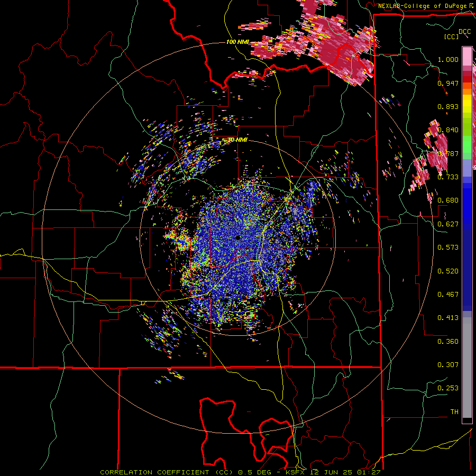Viewport: 476px width, 476px height.
Task: Click the 0.520 scale value
Action: [x=448, y=271]
